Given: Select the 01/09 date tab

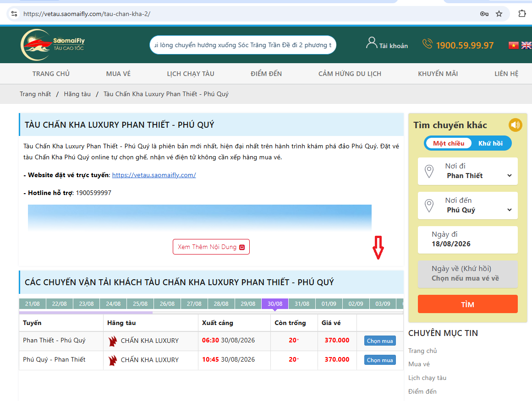Looking at the screenshot, I should pos(329,303).
